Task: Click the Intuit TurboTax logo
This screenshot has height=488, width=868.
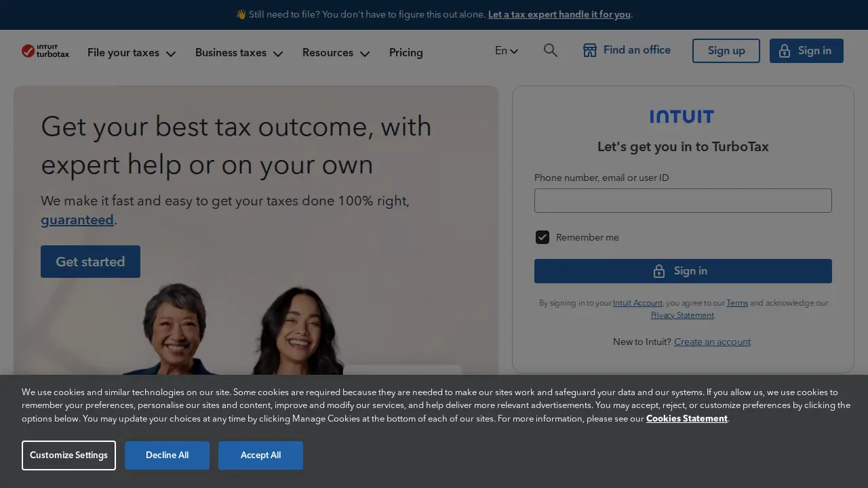Action: [x=45, y=51]
